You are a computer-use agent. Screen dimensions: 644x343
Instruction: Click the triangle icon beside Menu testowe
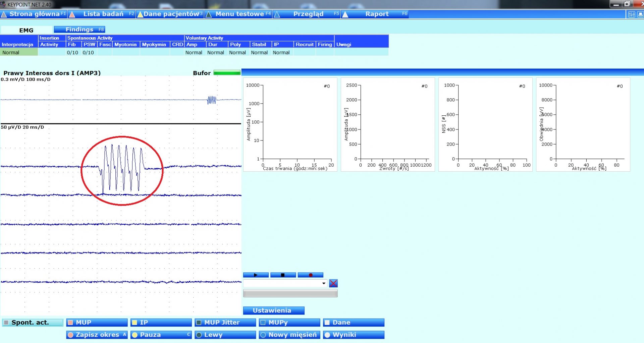click(209, 14)
